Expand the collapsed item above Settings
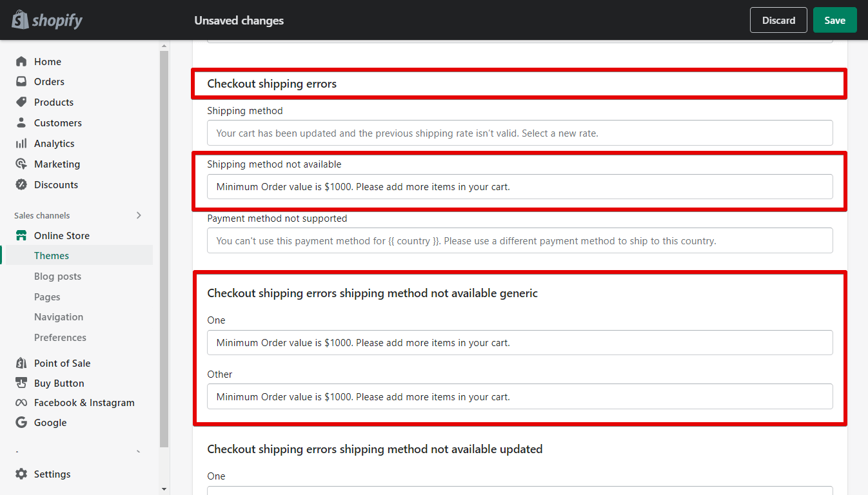The width and height of the screenshot is (868, 495). (137, 451)
